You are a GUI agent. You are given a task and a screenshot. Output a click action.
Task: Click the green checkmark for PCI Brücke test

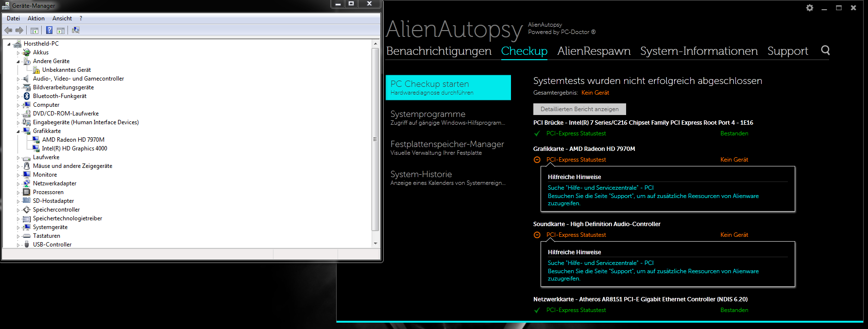(537, 133)
